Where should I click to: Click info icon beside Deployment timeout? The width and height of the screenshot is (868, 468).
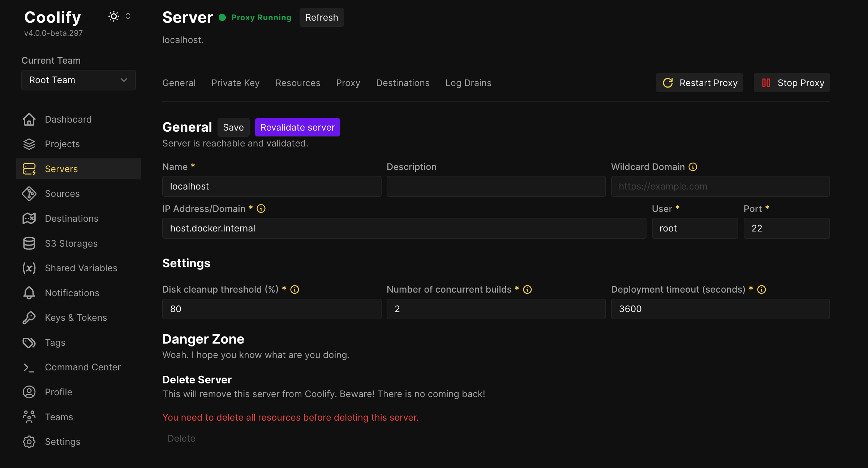(761, 289)
